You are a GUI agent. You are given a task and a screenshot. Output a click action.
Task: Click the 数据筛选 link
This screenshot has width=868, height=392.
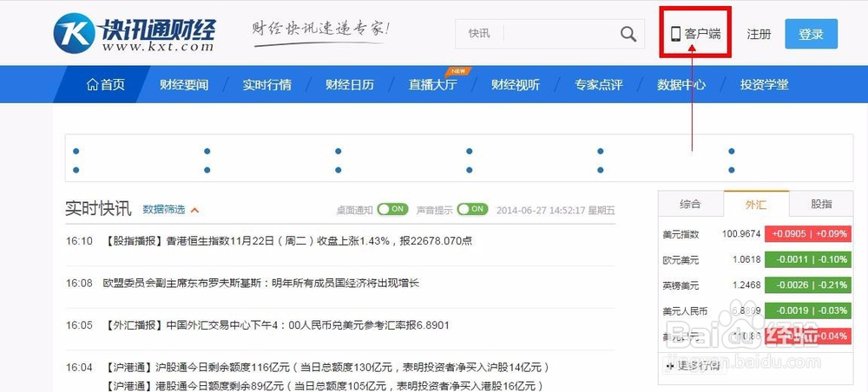coord(164,210)
